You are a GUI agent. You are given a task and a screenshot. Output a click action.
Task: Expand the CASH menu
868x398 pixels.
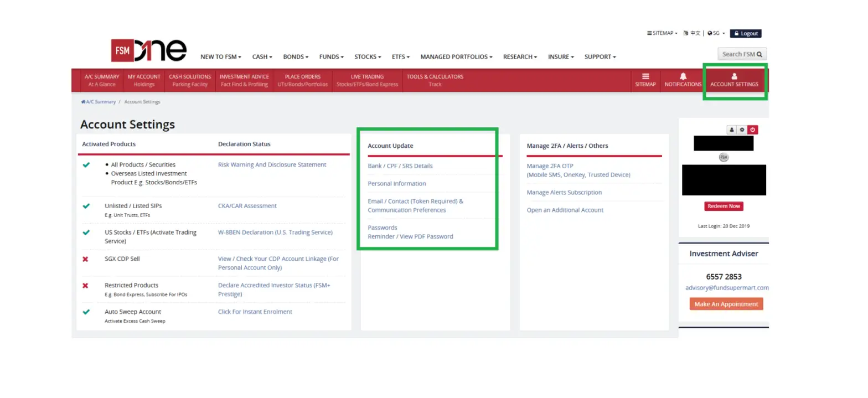(x=262, y=56)
